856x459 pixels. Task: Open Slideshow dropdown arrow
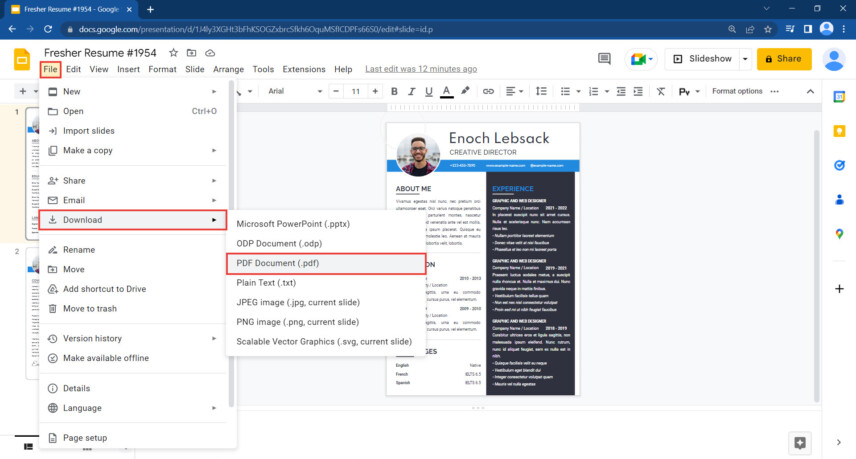point(745,59)
